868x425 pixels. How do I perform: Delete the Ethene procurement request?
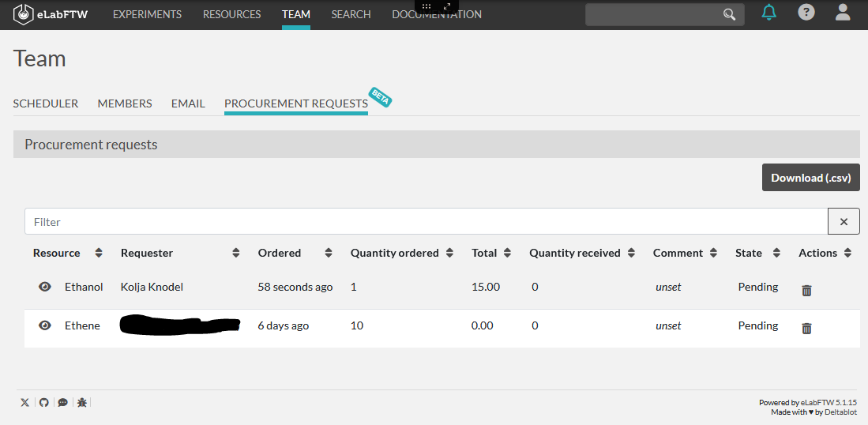pos(806,328)
